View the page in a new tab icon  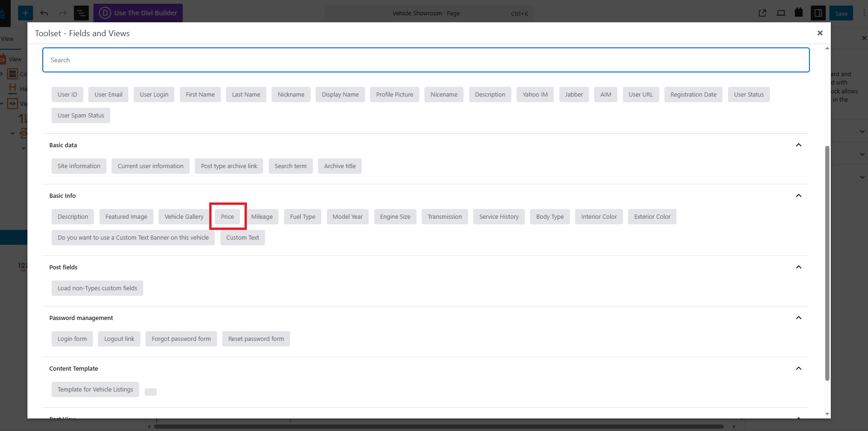click(x=762, y=13)
